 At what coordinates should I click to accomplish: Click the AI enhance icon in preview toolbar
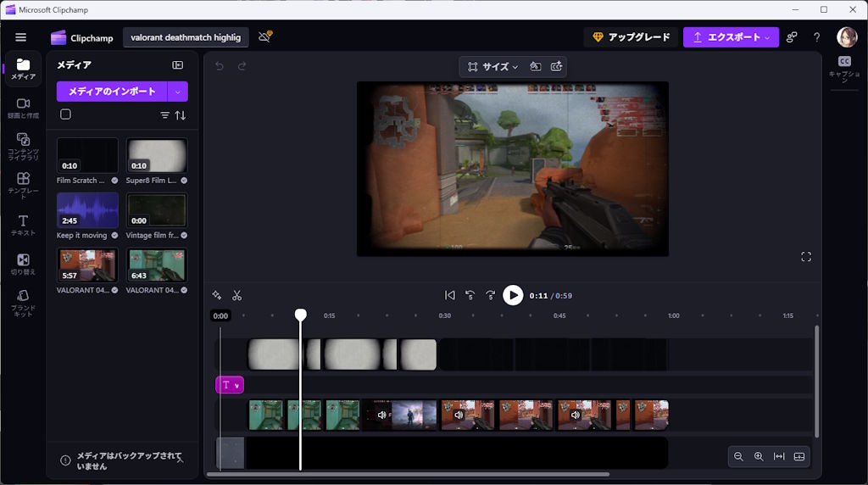point(556,66)
